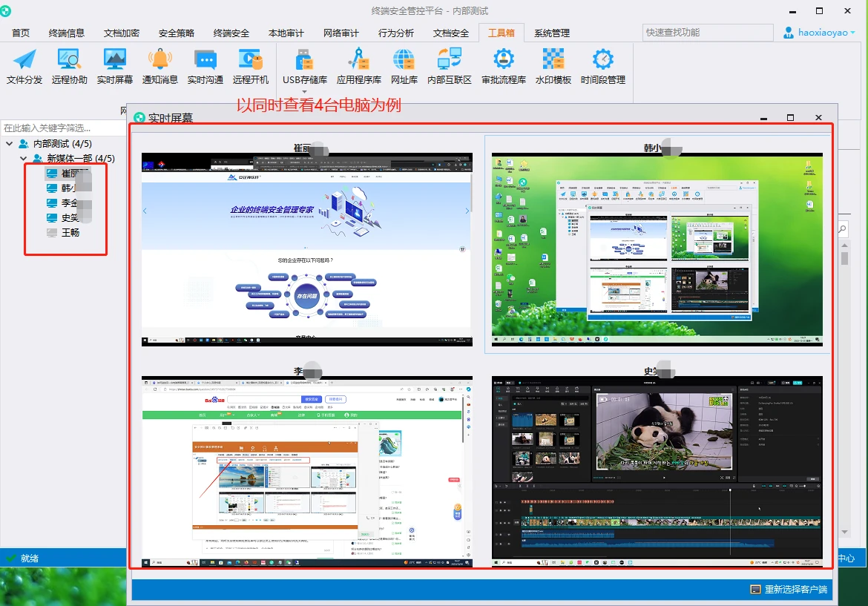Screen dimensions: 868x606
Task: Maximize the 实时屏幕 dialog
Action: coord(791,117)
